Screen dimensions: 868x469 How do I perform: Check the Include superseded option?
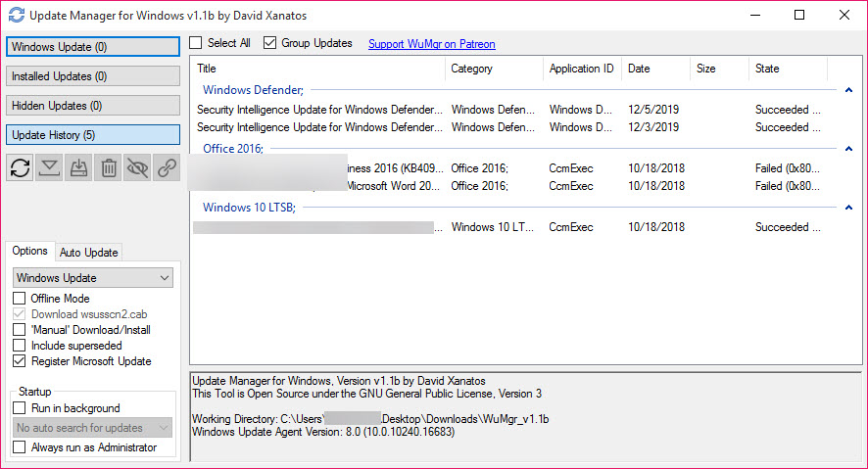pos(20,345)
